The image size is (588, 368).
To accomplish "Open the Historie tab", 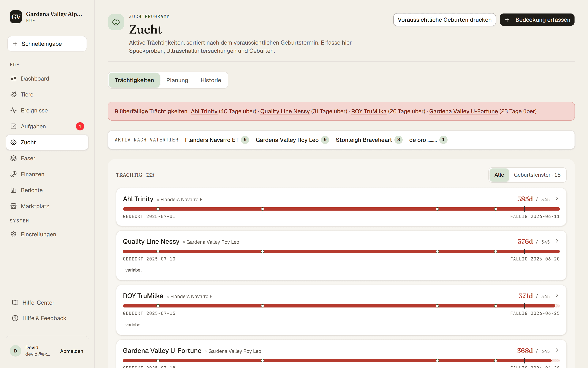I will point(211,80).
